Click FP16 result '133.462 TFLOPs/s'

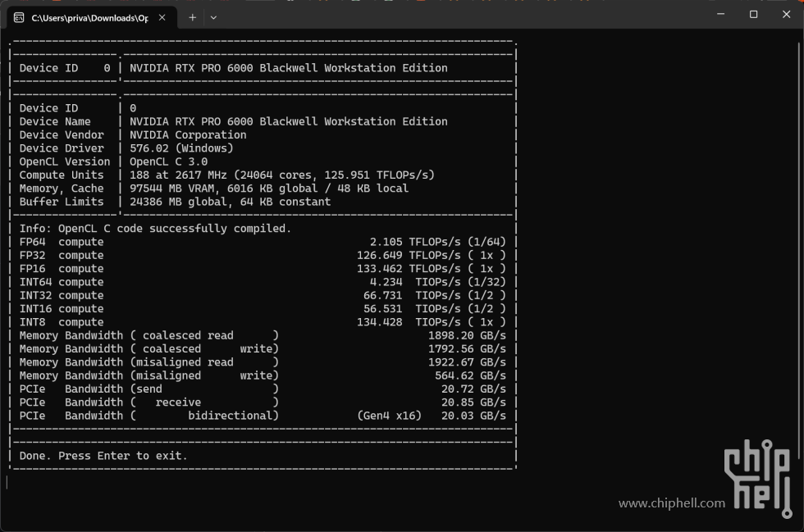409,268
